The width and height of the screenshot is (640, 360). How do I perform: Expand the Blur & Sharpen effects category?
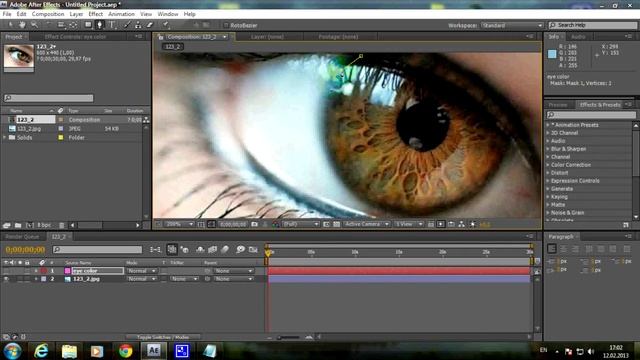tap(548, 149)
